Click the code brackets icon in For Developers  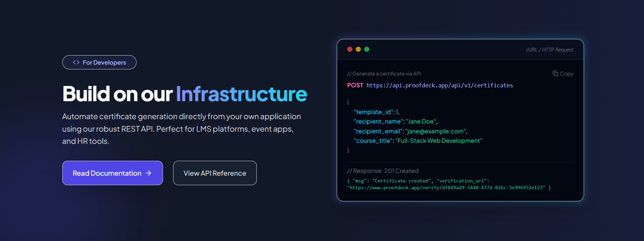click(76, 62)
